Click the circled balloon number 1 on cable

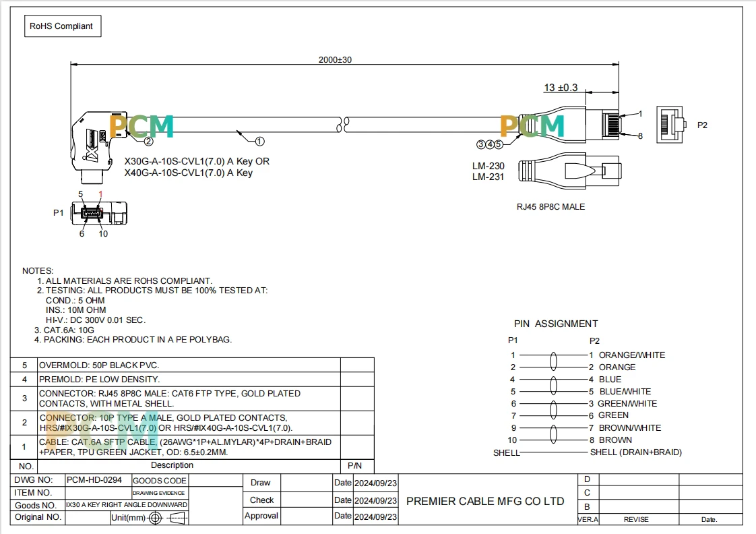click(x=259, y=142)
